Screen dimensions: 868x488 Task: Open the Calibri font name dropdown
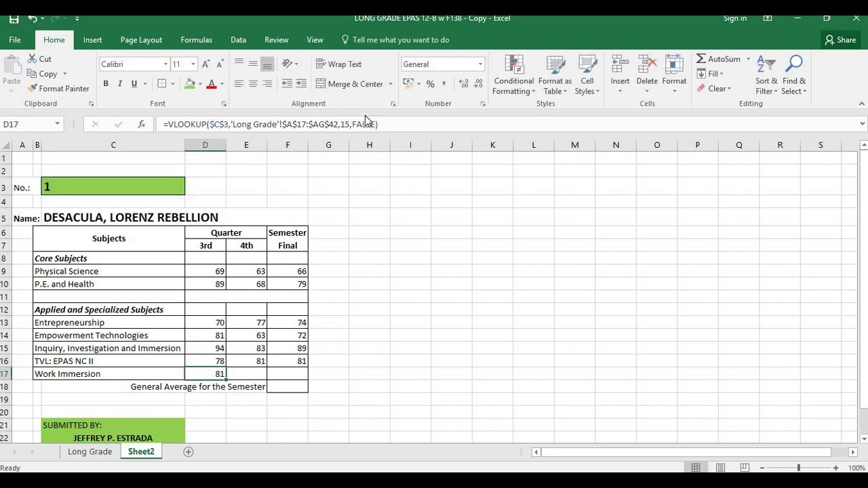(165, 64)
